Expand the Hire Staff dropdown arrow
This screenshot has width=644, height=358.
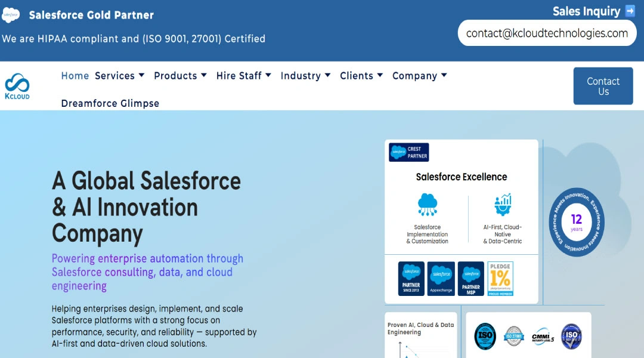coord(268,75)
